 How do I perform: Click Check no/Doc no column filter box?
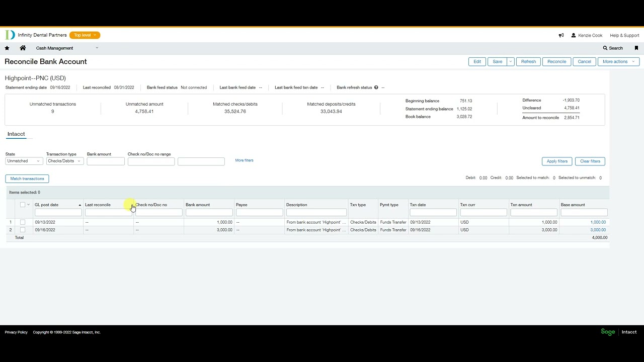click(158, 213)
